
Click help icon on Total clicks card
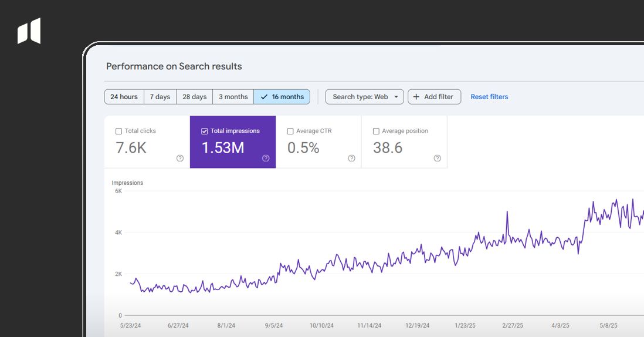[180, 158]
